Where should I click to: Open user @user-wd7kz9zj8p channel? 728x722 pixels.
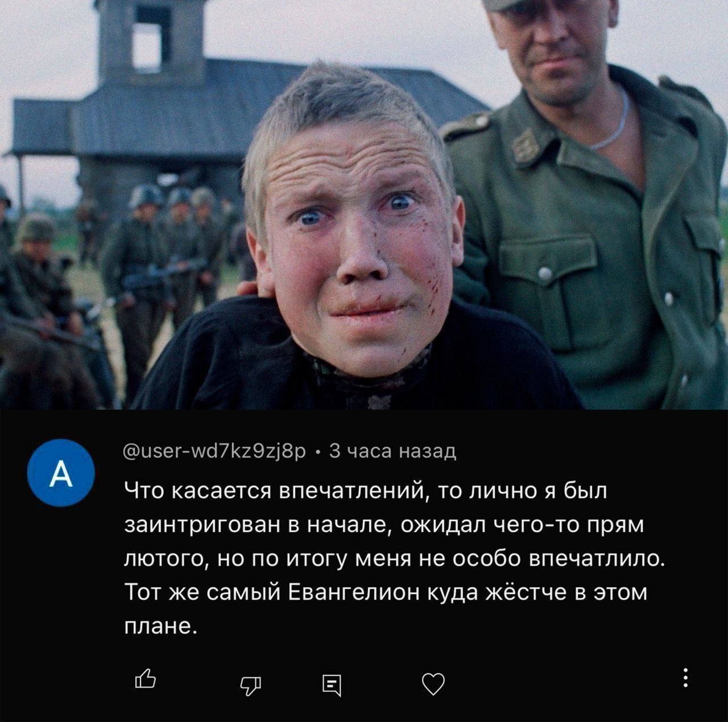215,451
